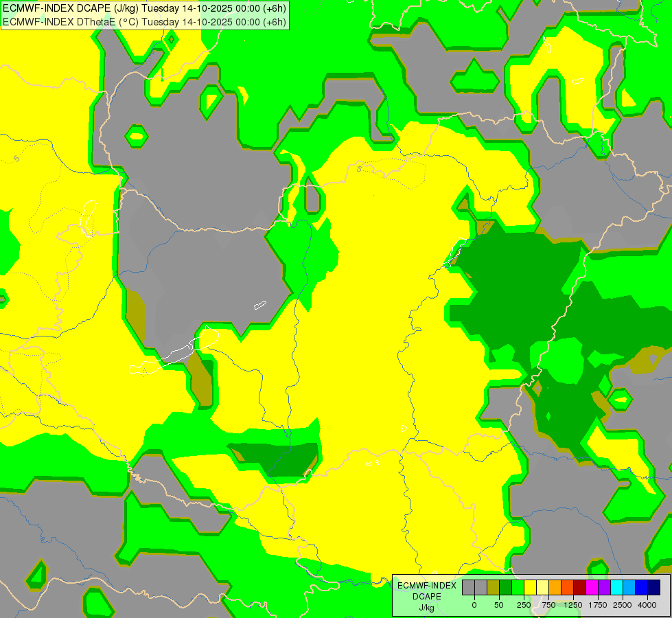The image size is (672, 618).
Task: Click the legend value 0
Action: [474, 605]
